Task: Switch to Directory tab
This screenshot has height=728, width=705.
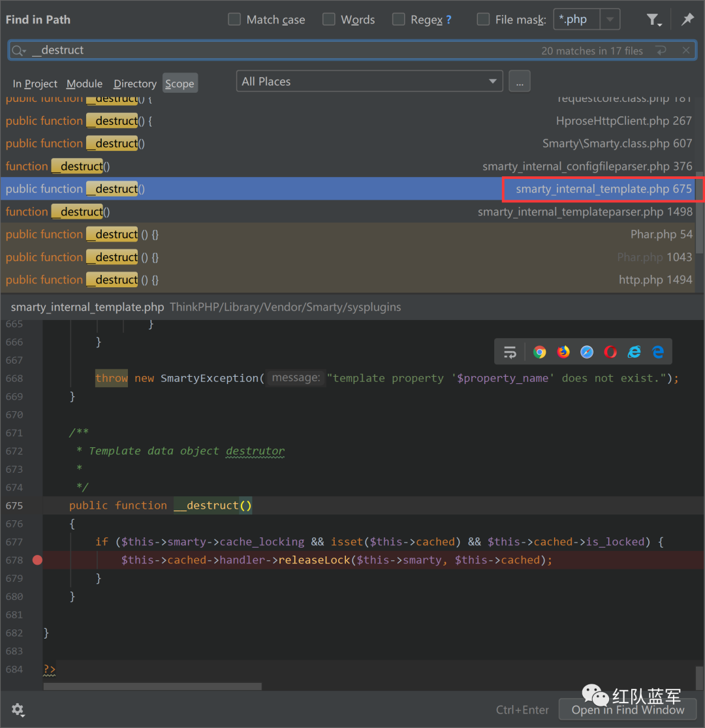Action: click(135, 84)
